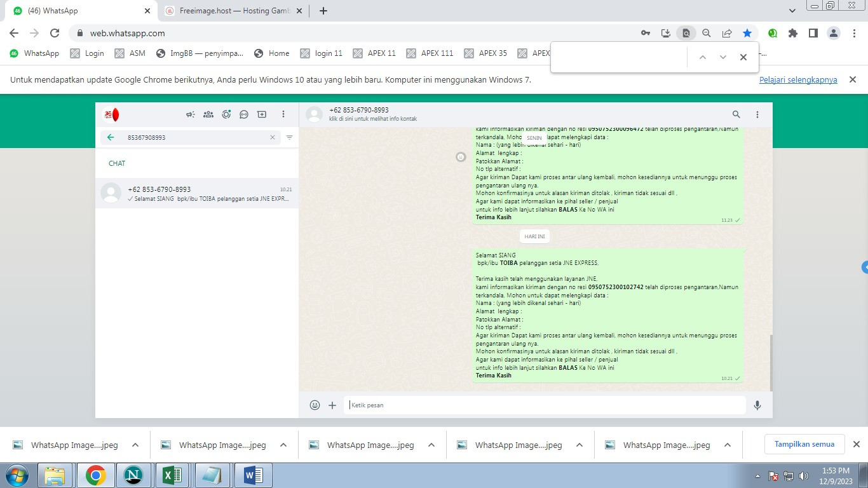Switch to the Freeimage.host browser tab

coord(233,11)
